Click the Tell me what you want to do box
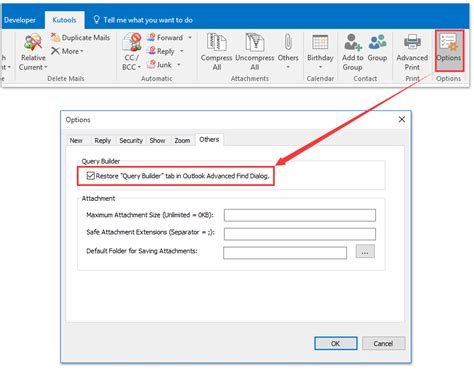The height and width of the screenshot is (369, 474). pos(143,20)
